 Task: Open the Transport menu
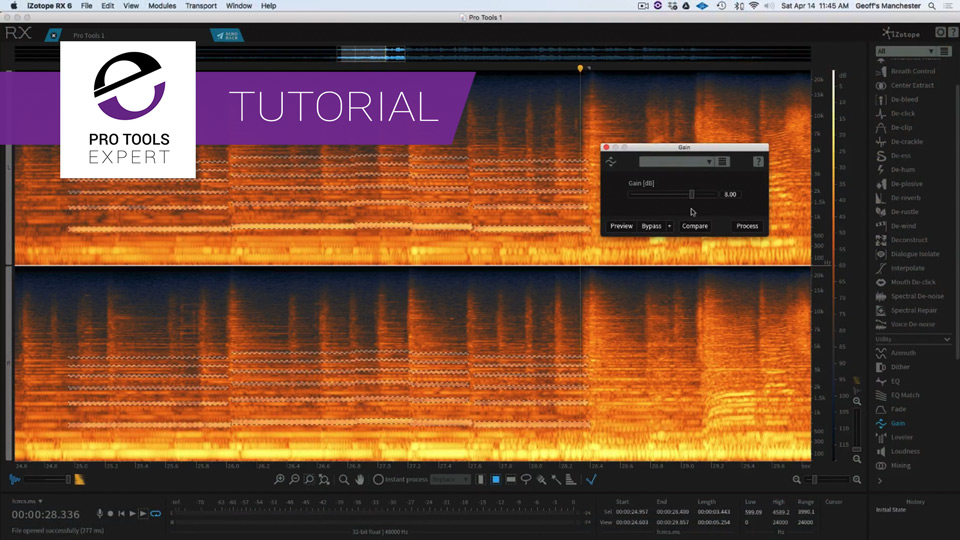[x=201, y=6]
